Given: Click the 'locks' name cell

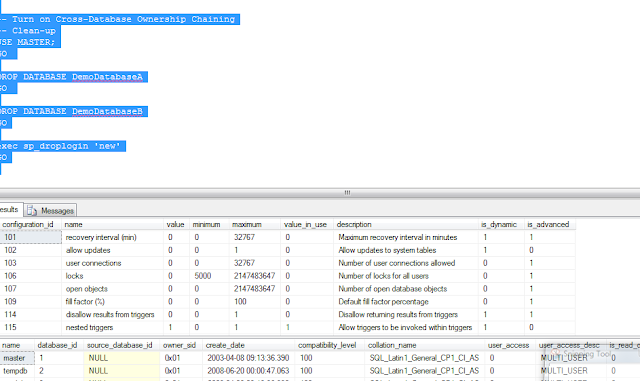Looking at the screenshot, I should click(112, 276).
